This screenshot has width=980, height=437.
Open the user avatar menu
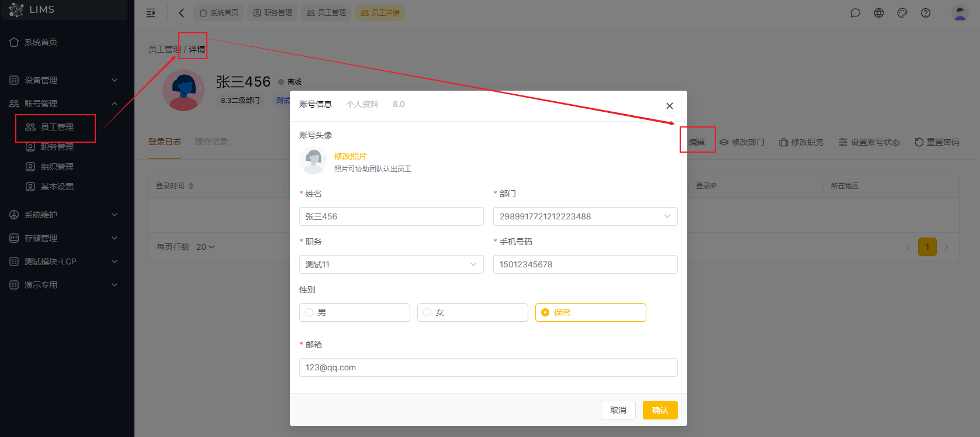tap(960, 13)
